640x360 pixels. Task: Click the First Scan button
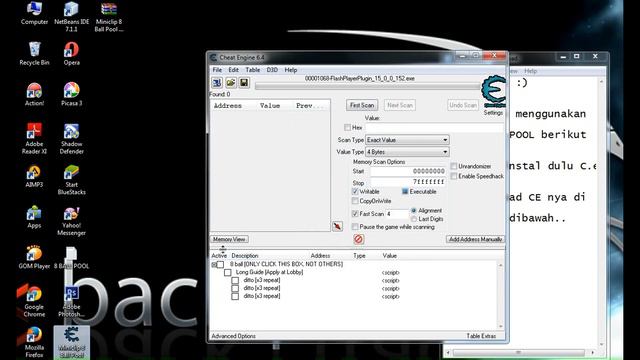[x=362, y=105]
